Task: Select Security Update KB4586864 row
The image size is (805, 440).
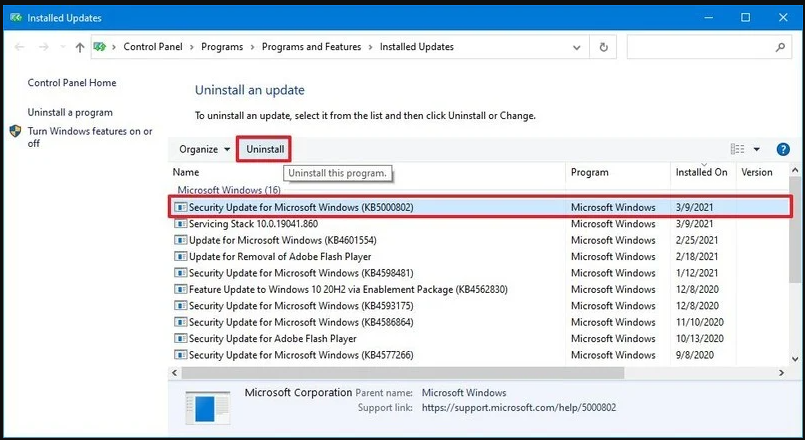Action: pos(479,322)
